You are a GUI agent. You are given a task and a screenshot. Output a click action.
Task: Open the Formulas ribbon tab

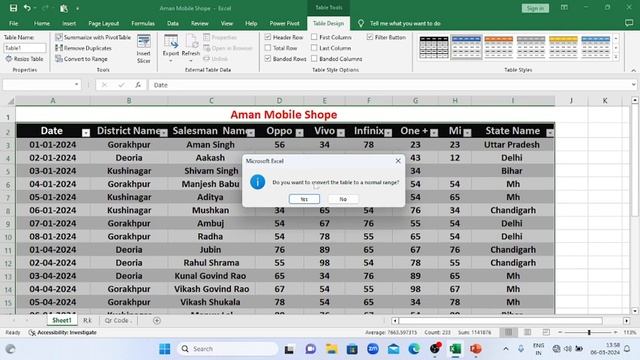tap(143, 23)
